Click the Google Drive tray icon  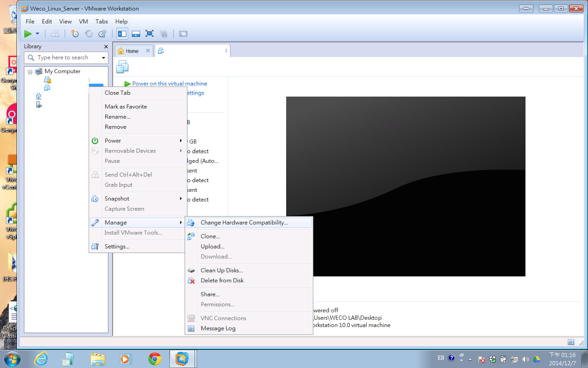click(537, 359)
